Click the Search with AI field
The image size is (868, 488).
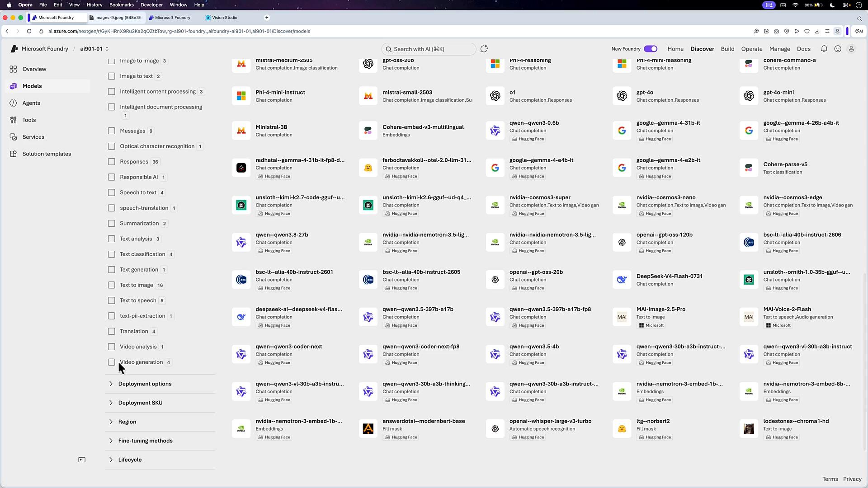[x=429, y=49]
